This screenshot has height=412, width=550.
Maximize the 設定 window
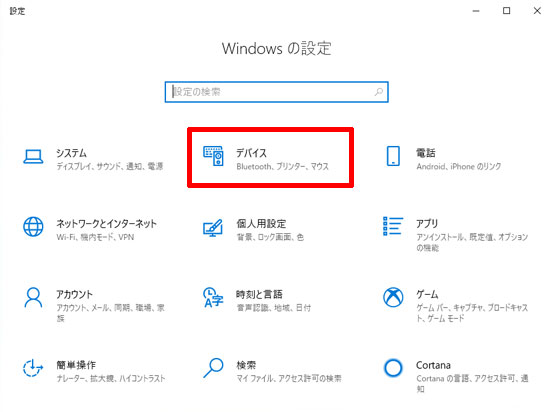coord(507,11)
